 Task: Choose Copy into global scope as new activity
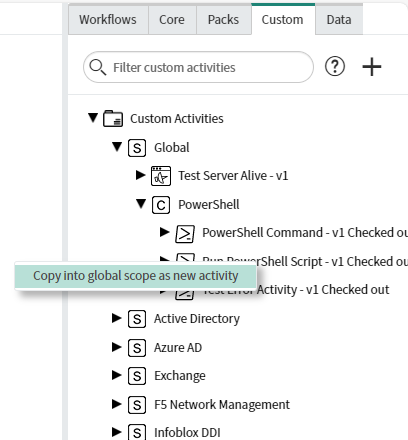(135, 276)
